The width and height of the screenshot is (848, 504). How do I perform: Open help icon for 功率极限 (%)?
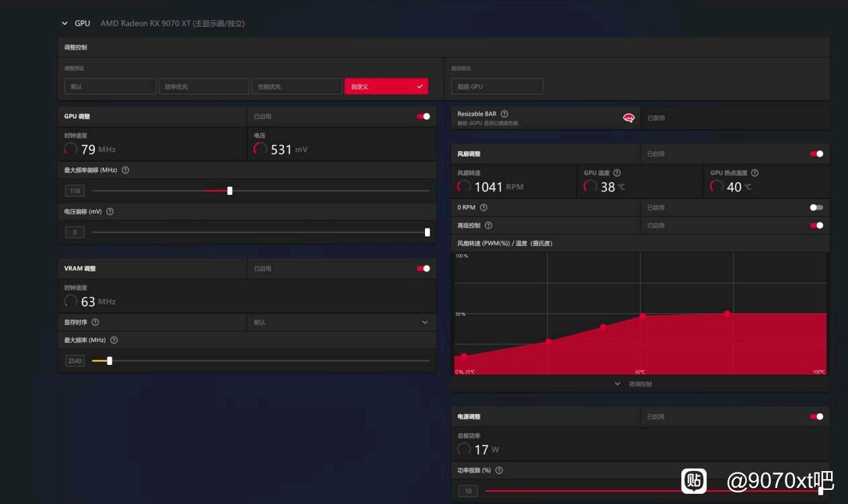click(499, 470)
